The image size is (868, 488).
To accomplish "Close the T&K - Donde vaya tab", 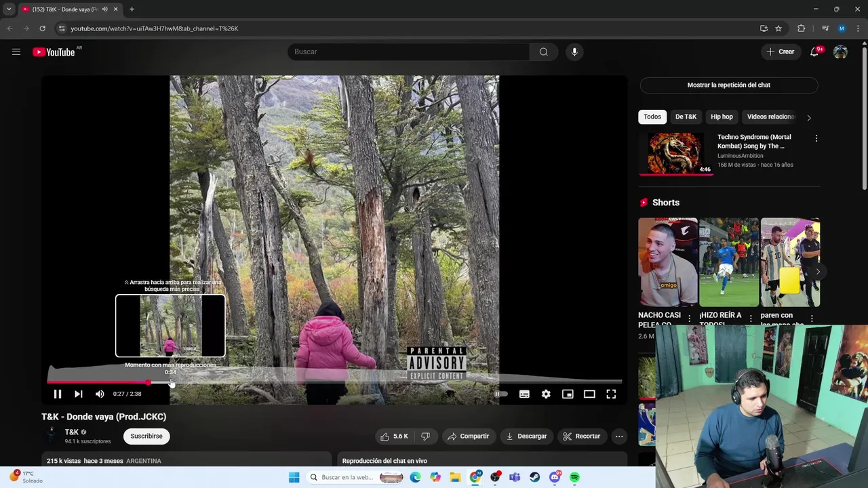I will (115, 9).
